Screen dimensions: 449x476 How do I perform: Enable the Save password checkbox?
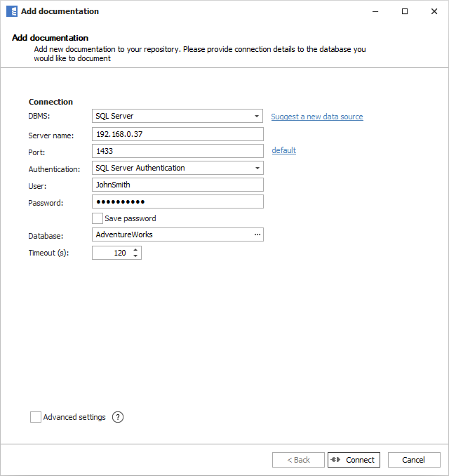pos(98,218)
